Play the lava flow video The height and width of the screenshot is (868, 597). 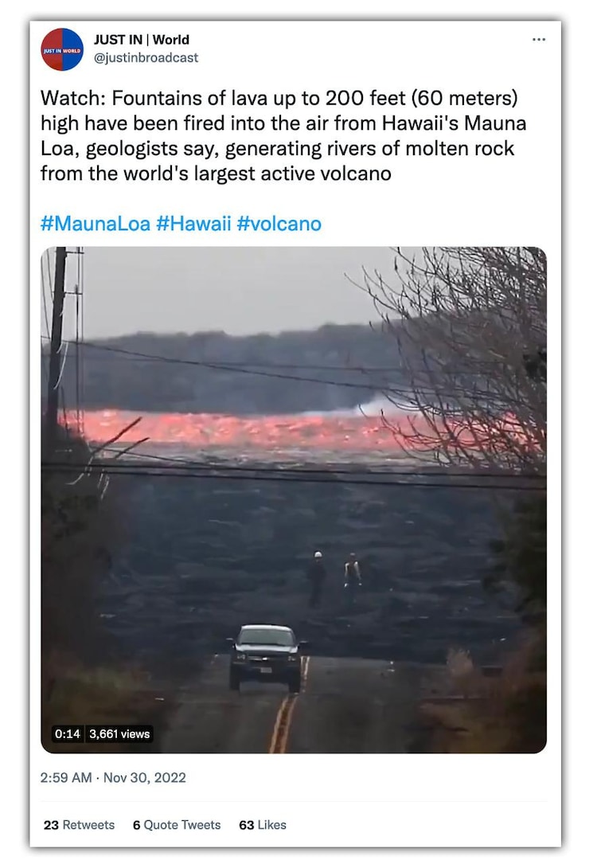(x=294, y=500)
